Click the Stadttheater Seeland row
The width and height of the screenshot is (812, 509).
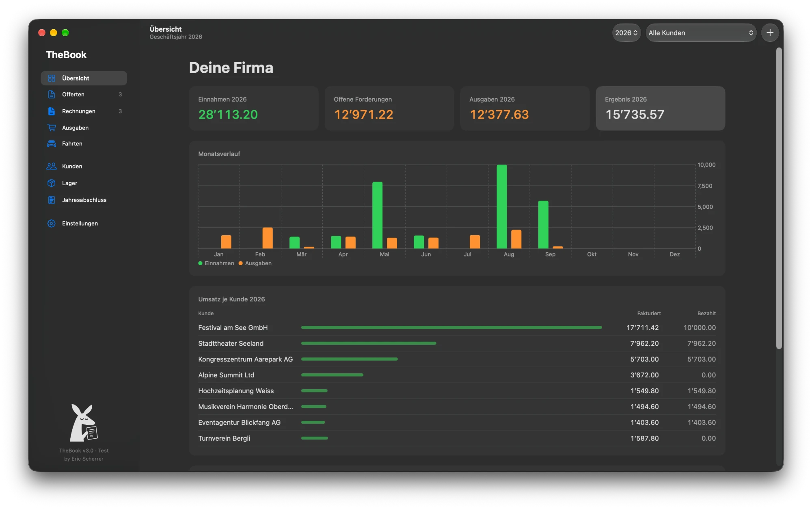click(x=457, y=343)
